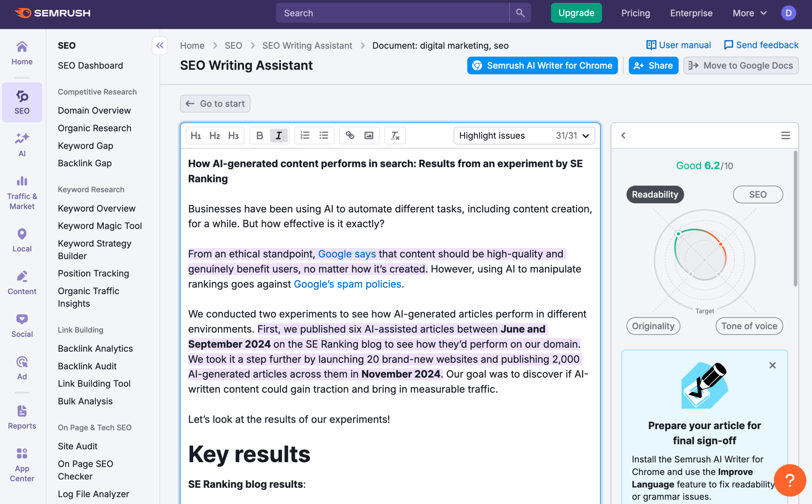The height and width of the screenshot is (504, 812).
Task: Click the score panel scrollbar
Action: pyautogui.click(x=795, y=219)
